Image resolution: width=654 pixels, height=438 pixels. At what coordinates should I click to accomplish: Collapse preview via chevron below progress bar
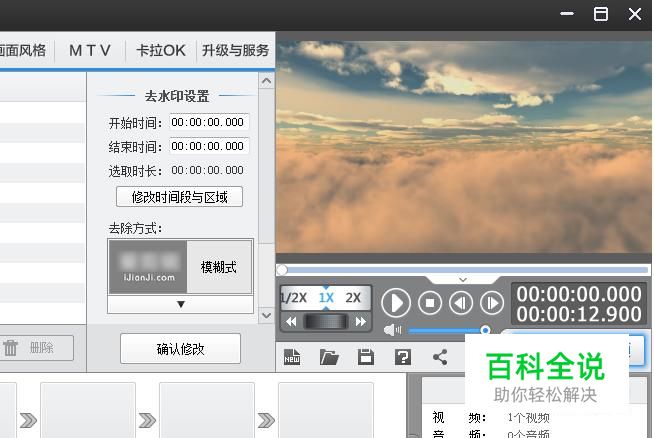(463, 279)
